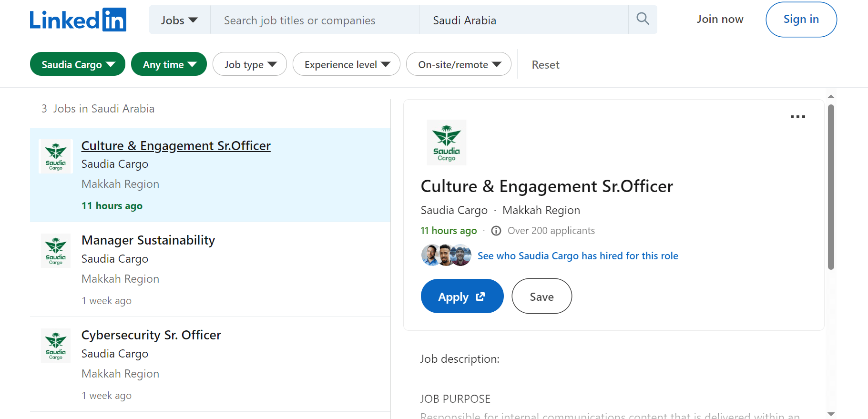Click Saudia Cargo logo beside Cybersecurity Sr. Officer listing

pyautogui.click(x=56, y=346)
